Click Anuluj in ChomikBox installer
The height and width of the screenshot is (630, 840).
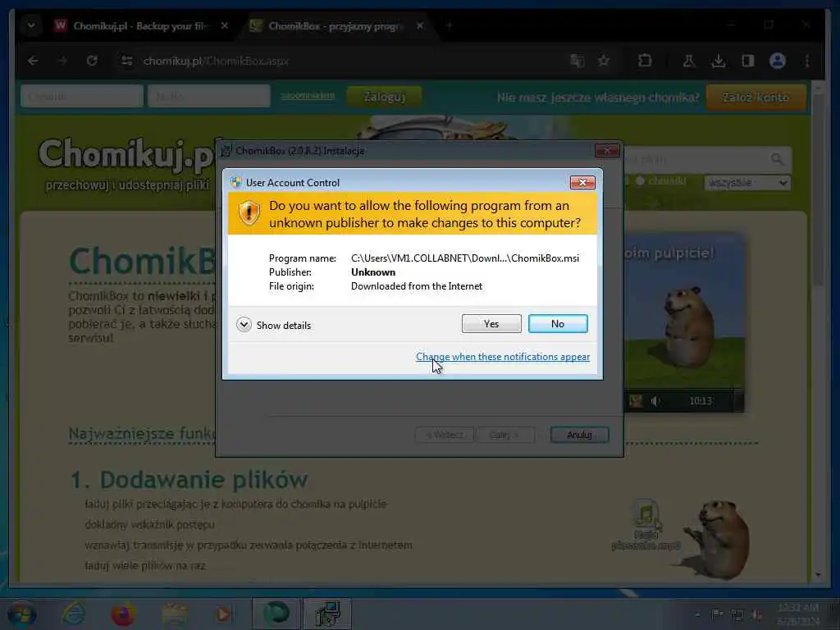[579, 435]
